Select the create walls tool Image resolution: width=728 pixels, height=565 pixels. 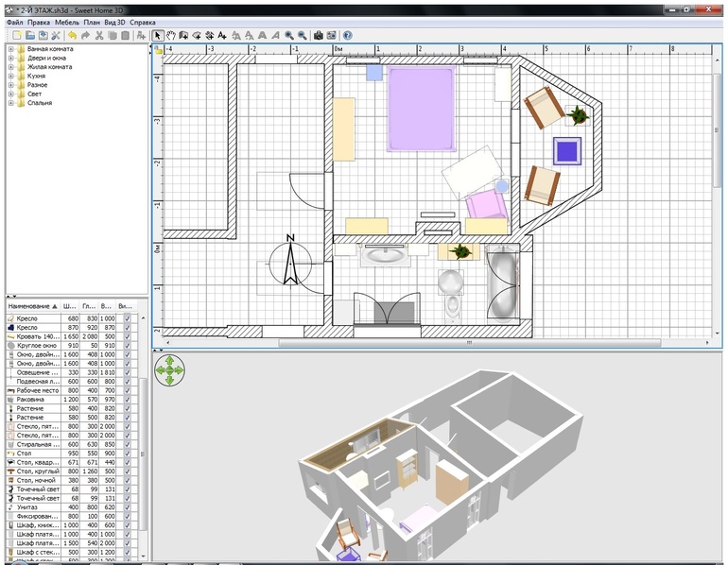[x=183, y=35]
